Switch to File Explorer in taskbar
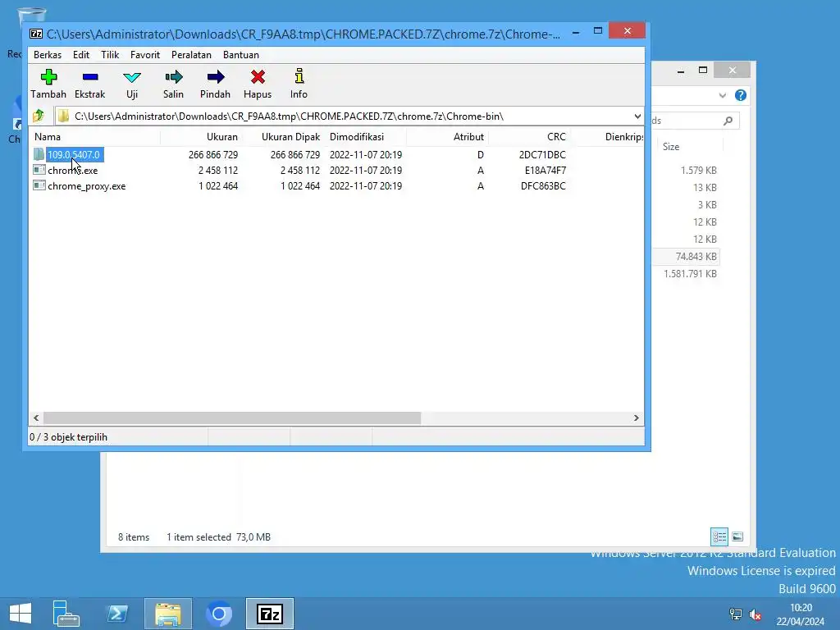The width and height of the screenshot is (840, 630). coord(167,614)
